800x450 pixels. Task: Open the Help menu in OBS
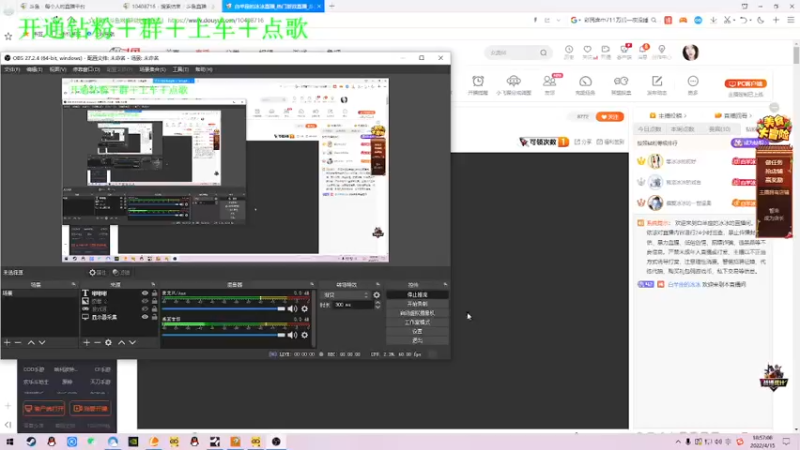click(x=204, y=69)
